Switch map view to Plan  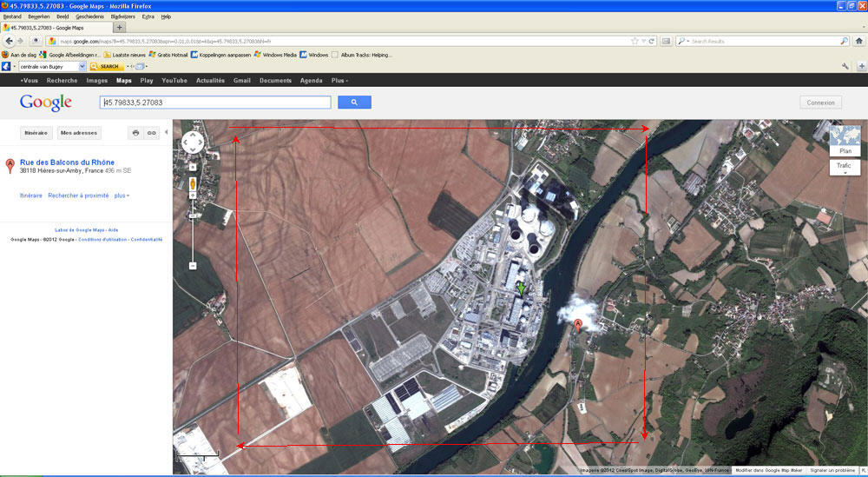(x=845, y=150)
